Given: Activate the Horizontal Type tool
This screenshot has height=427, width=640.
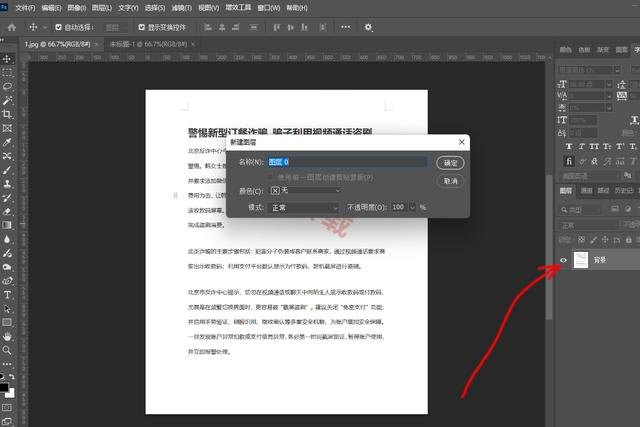Looking at the screenshot, I should pos(7,295).
